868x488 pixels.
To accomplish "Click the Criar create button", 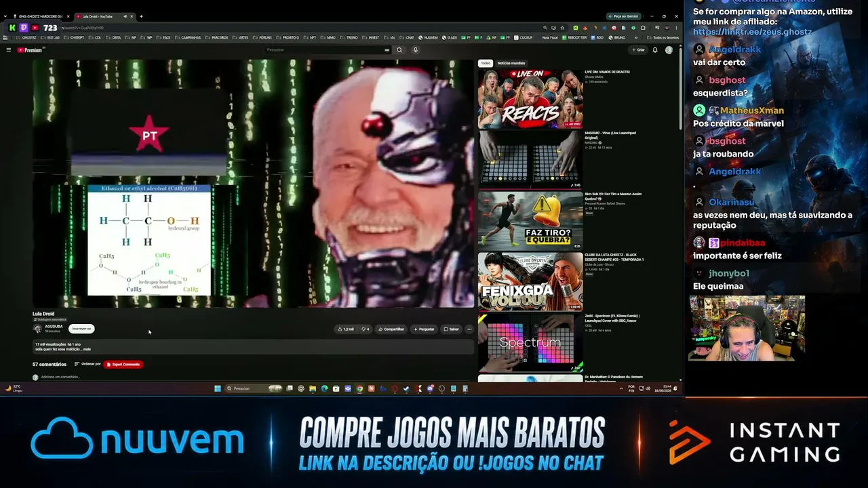I will click(x=638, y=49).
